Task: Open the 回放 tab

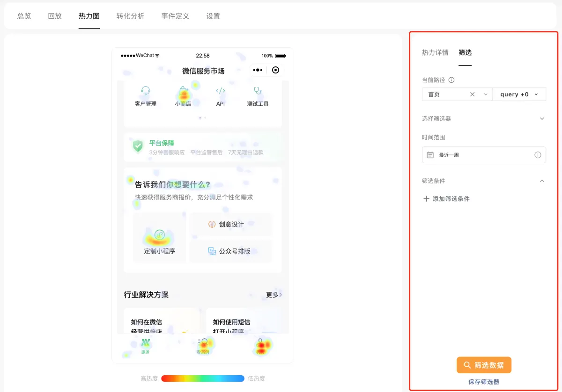Action: pos(55,16)
